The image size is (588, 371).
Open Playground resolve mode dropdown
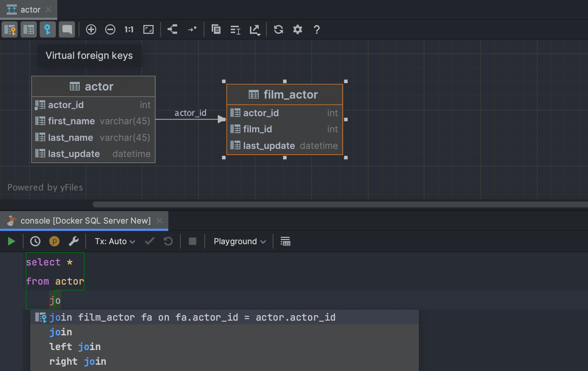(x=240, y=241)
